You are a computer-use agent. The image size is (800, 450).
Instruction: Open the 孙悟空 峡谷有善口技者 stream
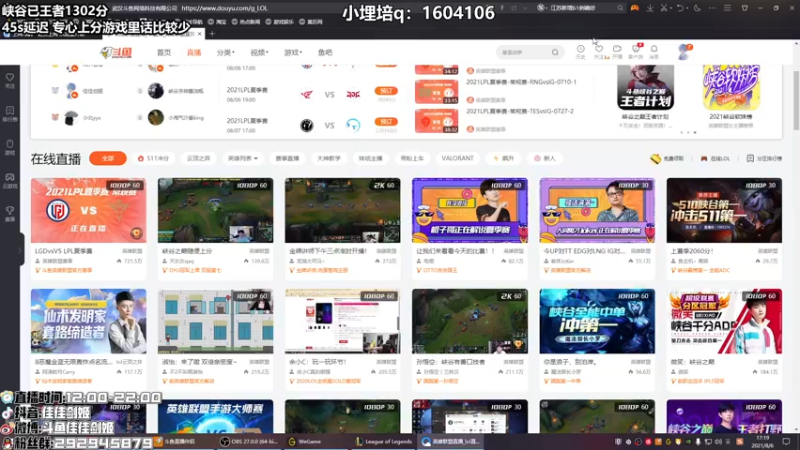[x=470, y=321]
